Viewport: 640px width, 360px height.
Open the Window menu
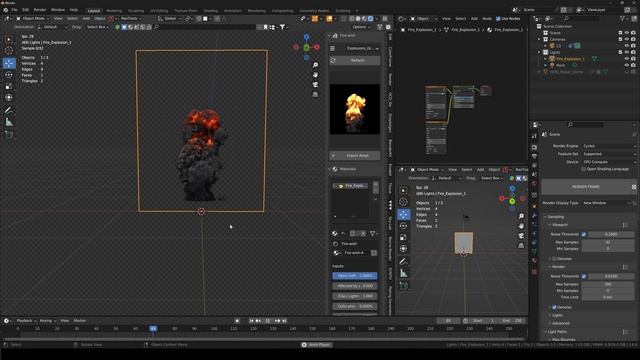[58, 9]
